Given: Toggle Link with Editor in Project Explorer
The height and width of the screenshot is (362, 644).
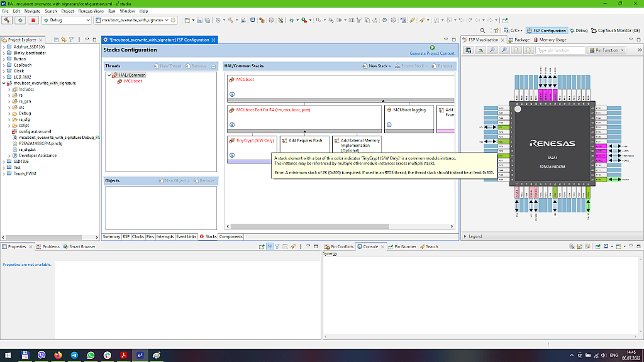Looking at the screenshot, I should [x=64, y=40].
